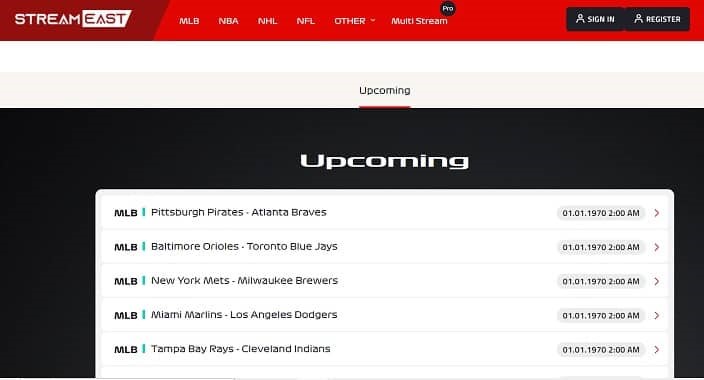
Task: Open Mets vs Brewers arrow chevron
Action: point(656,281)
